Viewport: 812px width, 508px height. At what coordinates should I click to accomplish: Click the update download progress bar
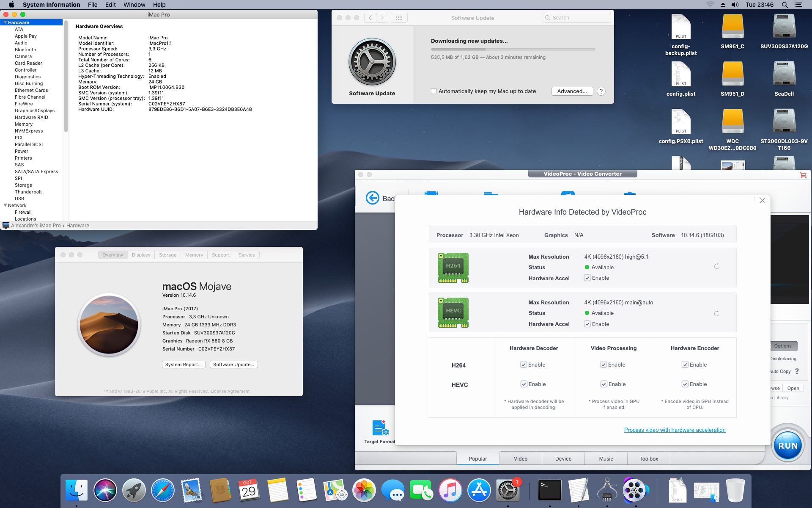click(x=513, y=50)
